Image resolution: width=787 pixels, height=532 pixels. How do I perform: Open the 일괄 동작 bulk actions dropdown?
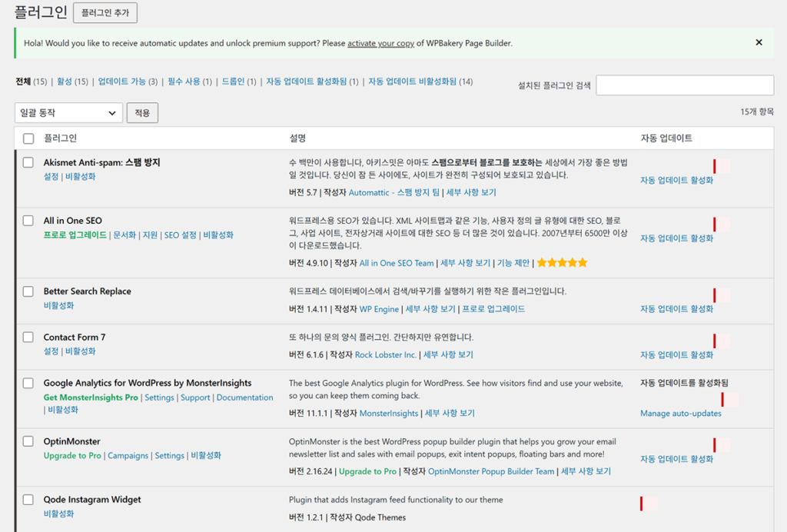tap(68, 113)
